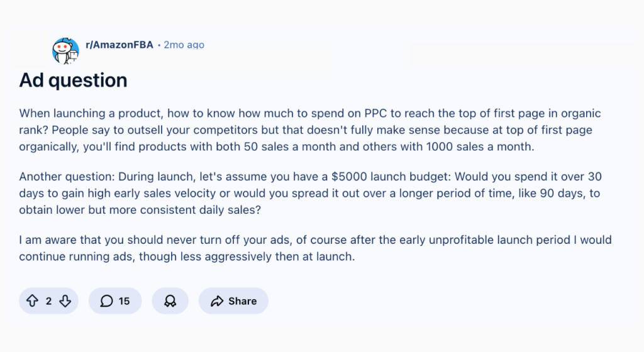
Task: Click the Share button label
Action: 242,301
